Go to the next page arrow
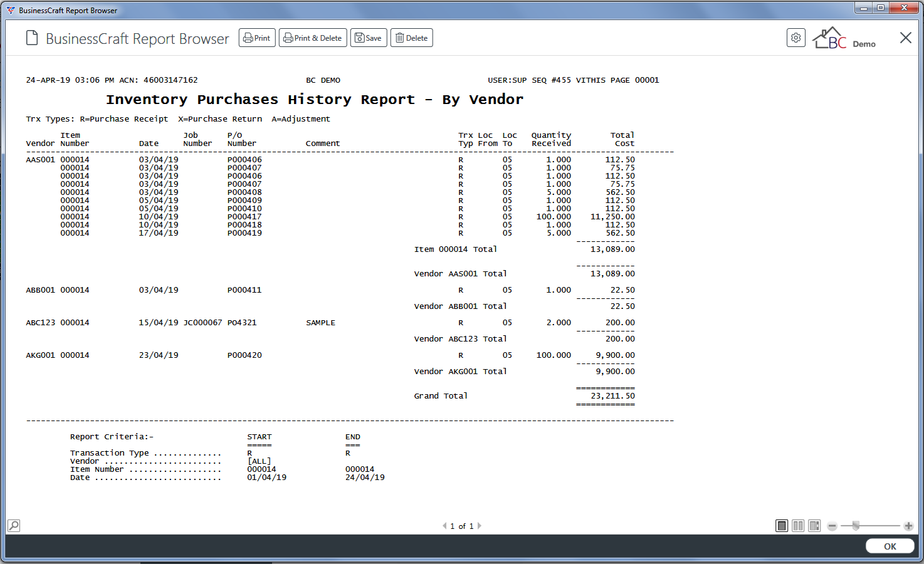The image size is (924, 564). click(480, 526)
